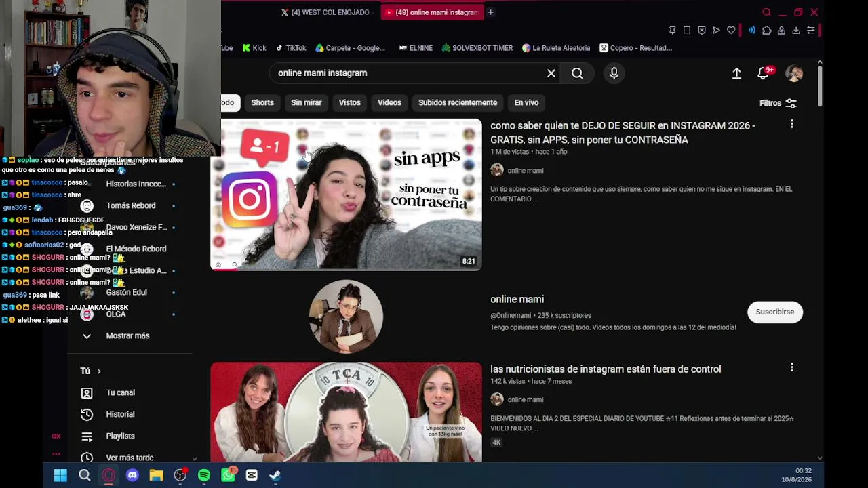Select the Subidos recientemente chip
The height and width of the screenshot is (488, 868).
[458, 103]
